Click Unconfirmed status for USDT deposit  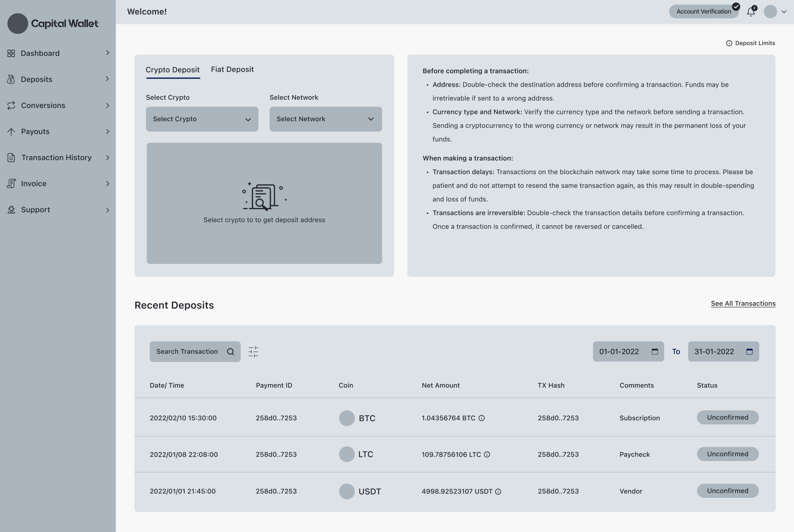pos(728,491)
